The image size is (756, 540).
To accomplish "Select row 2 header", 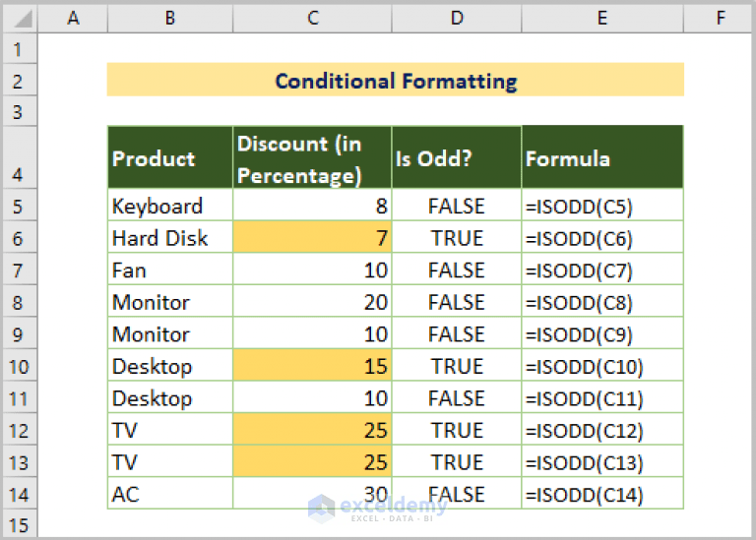I will pyautogui.click(x=20, y=81).
